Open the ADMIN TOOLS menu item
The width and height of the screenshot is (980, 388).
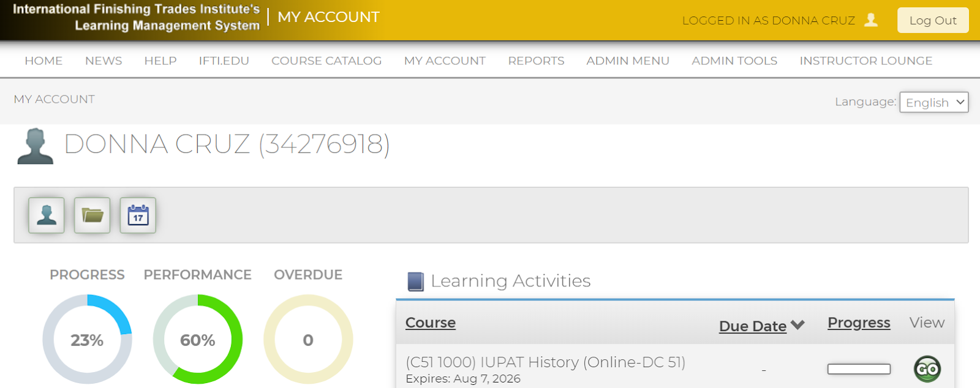pos(734,61)
